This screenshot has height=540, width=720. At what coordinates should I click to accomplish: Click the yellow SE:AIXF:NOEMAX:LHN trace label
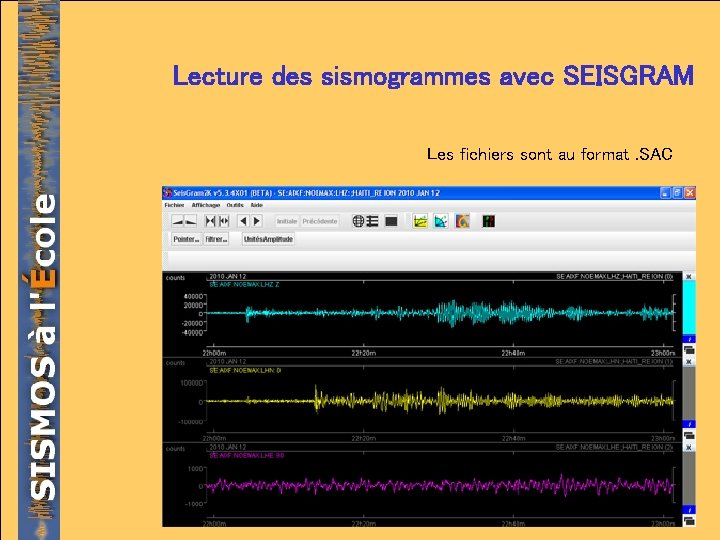tap(245, 370)
